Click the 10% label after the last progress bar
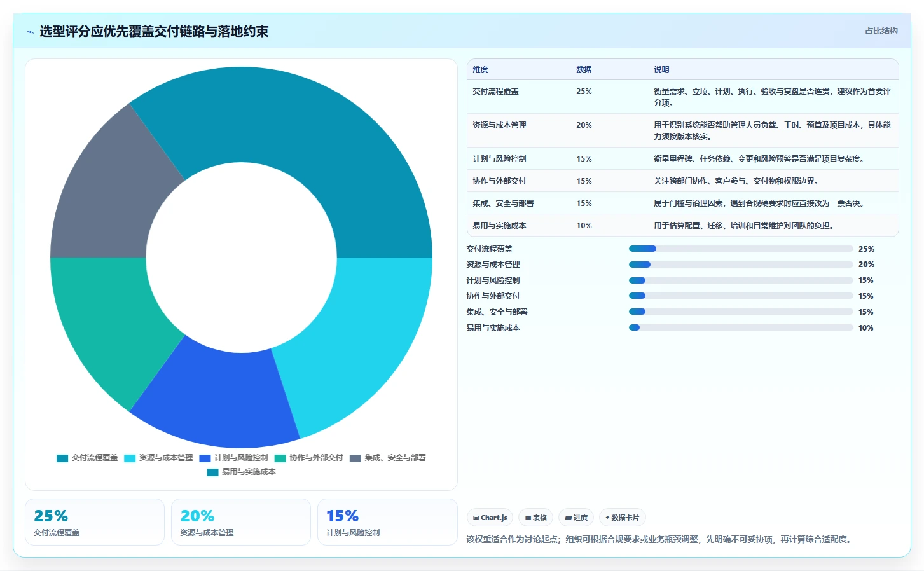This screenshot has height=571, width=924. click(x=866, y=328)
